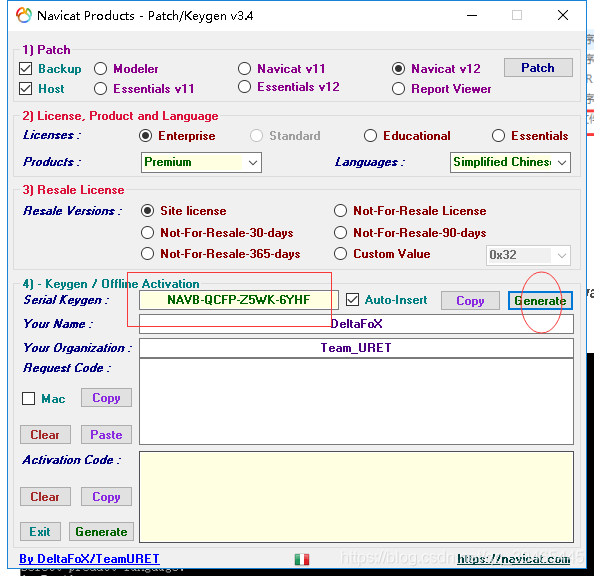Select Not-For-Resale License radio
The width and height of the screenshot is (594, 576).
(x=340, y=211)
